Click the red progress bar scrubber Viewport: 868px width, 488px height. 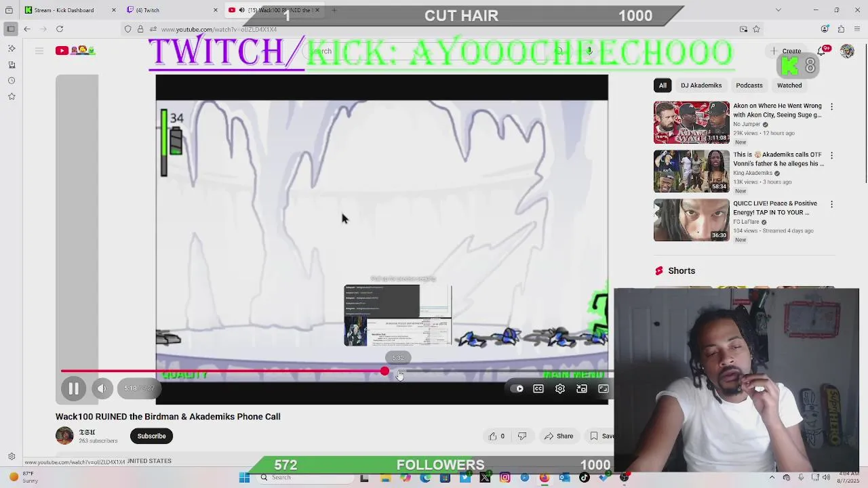[x=384, y=371]
